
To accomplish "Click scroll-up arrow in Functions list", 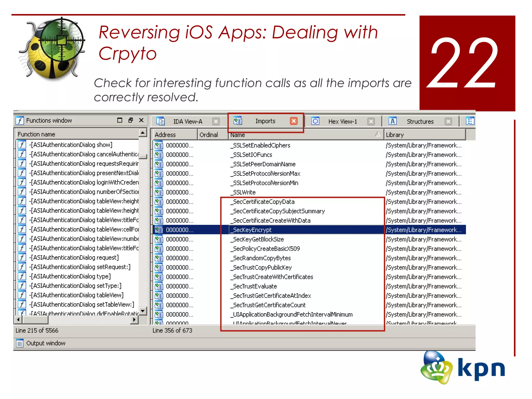I will click(143, 133).
